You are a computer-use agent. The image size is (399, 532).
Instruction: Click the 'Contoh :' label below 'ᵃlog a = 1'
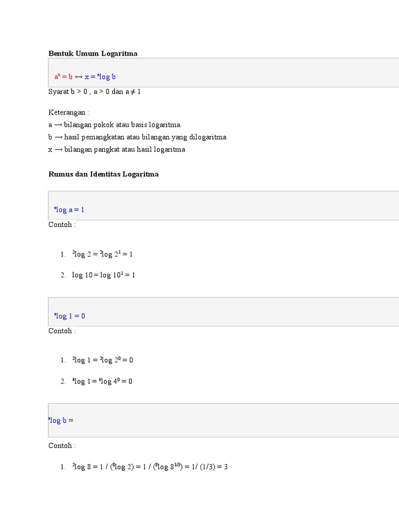click(62, 225)
